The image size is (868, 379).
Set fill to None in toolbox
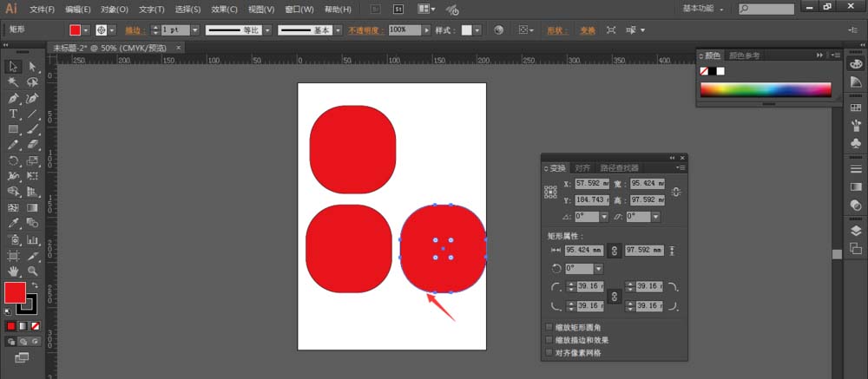pos(36,326)
